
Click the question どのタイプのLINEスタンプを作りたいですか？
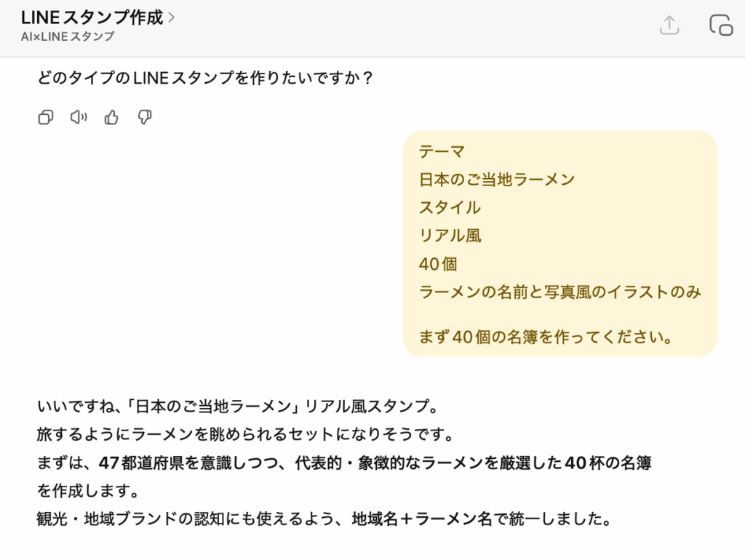[205, 78]
